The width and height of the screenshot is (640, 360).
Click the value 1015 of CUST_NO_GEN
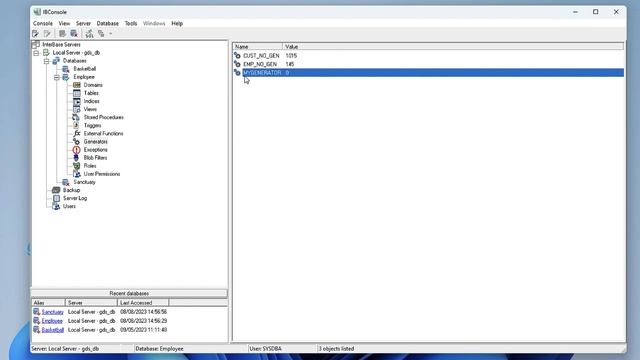tap(291, 56)
